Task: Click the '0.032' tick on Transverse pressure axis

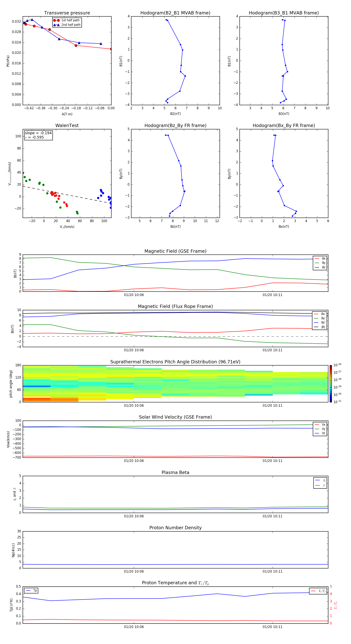Action: (x=17, y=21)
